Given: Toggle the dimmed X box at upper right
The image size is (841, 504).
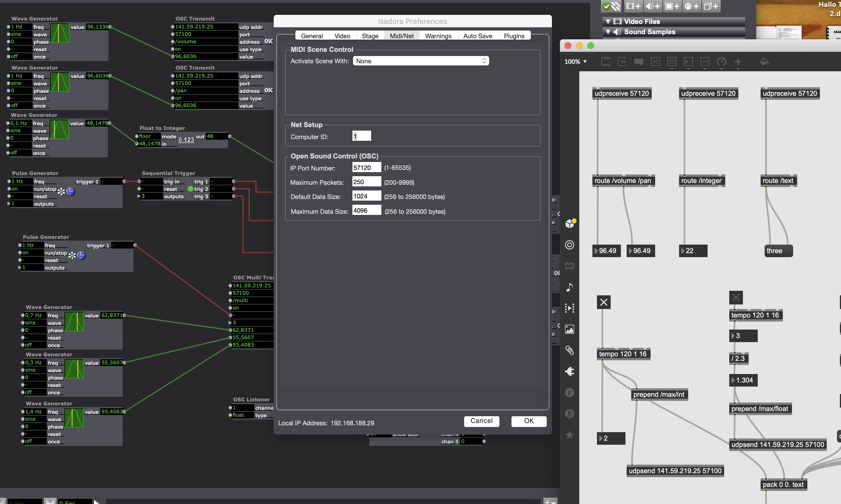Looking at the screenshot, I should [736, 298].
